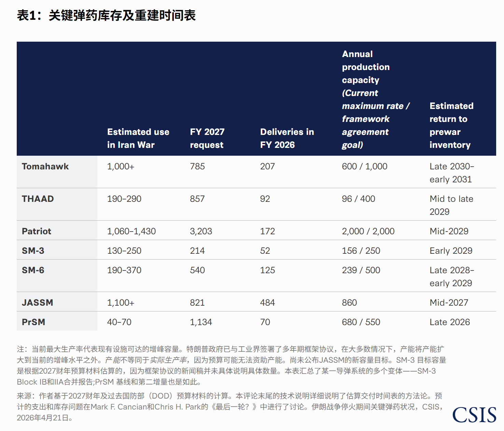
Task: Click the 'FY 2027 request' column header
Action: [207, 138]
